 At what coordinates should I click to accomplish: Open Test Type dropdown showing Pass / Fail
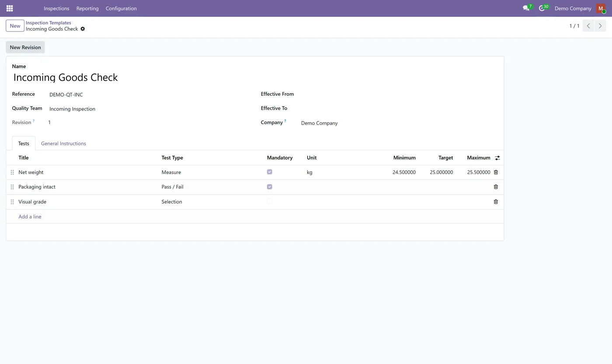212,187
